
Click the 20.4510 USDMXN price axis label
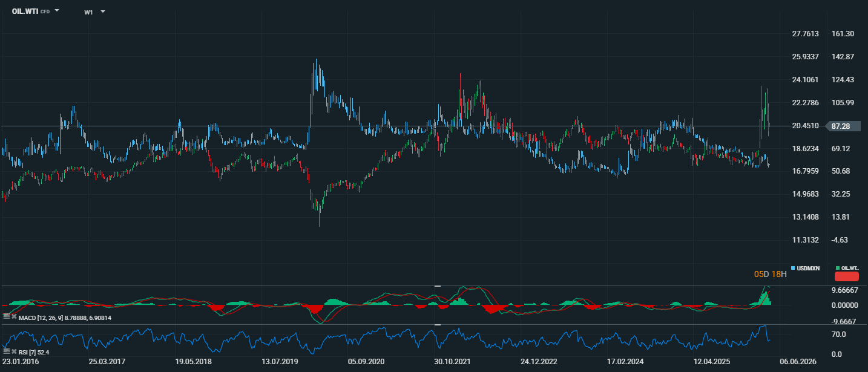(805, 126)
